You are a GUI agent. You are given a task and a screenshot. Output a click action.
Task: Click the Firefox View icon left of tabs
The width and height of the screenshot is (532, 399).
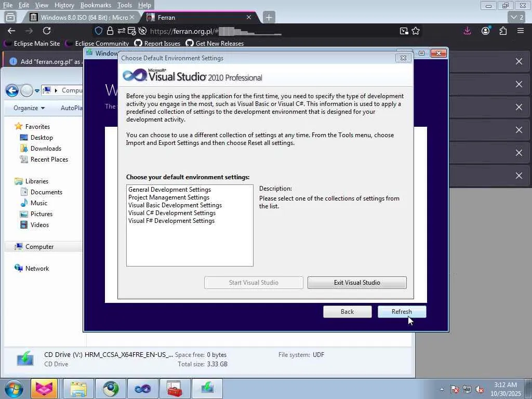click(10, 17)
